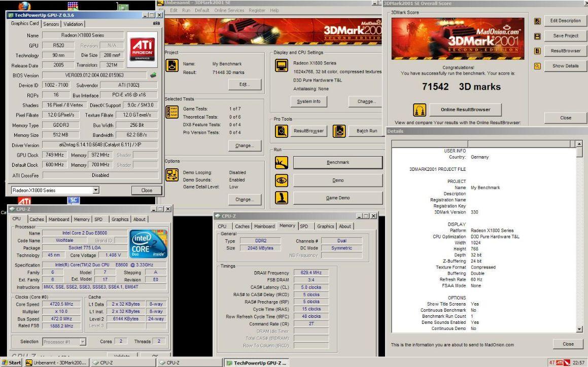The image size is (588, 367).
Task: Open the Help menu in 3DMark2001
Action: (x=274, y=11)
